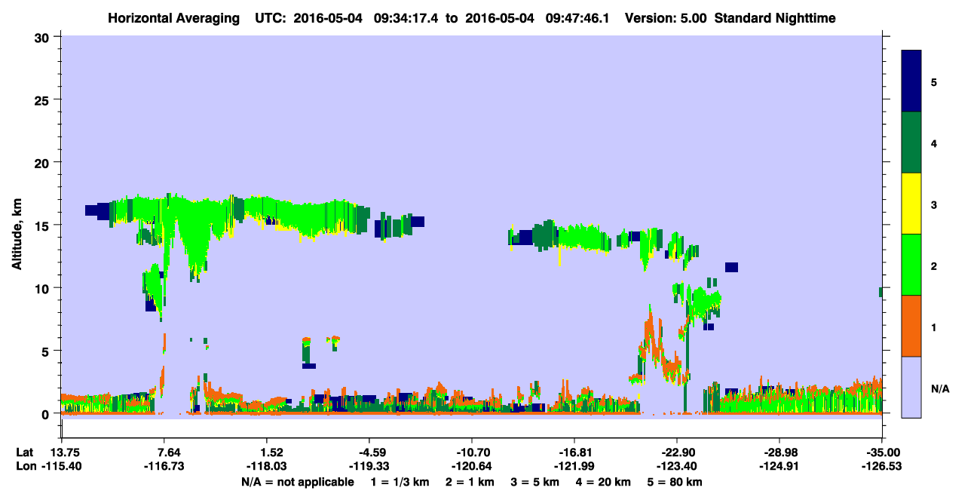Click legend text '3 = 5 km'
The image size is (980, 503).
[x=536, y=482]
